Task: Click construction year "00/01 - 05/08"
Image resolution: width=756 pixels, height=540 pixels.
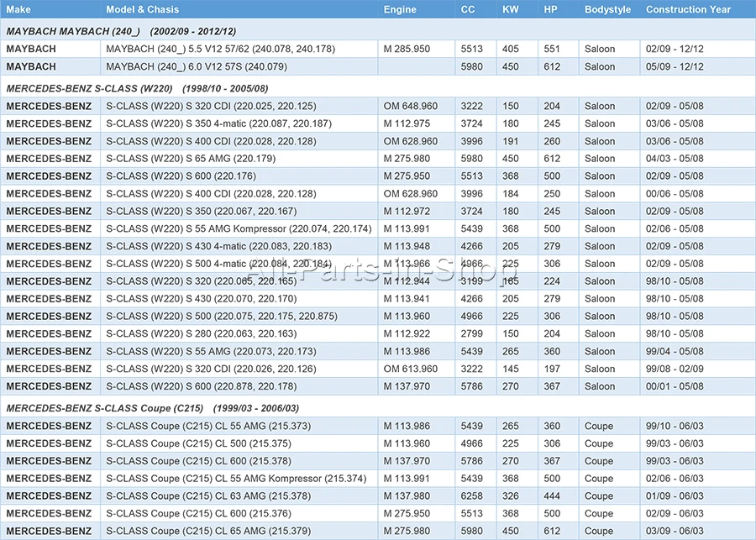Action: pos(675,386)
